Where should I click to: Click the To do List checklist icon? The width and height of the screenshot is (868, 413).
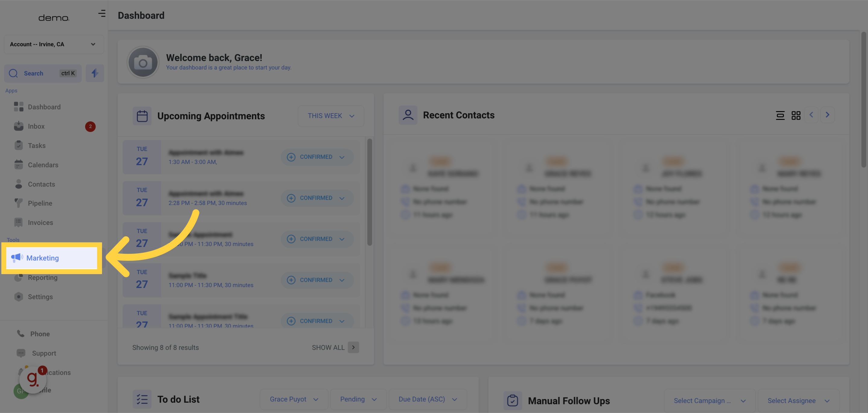142,399
